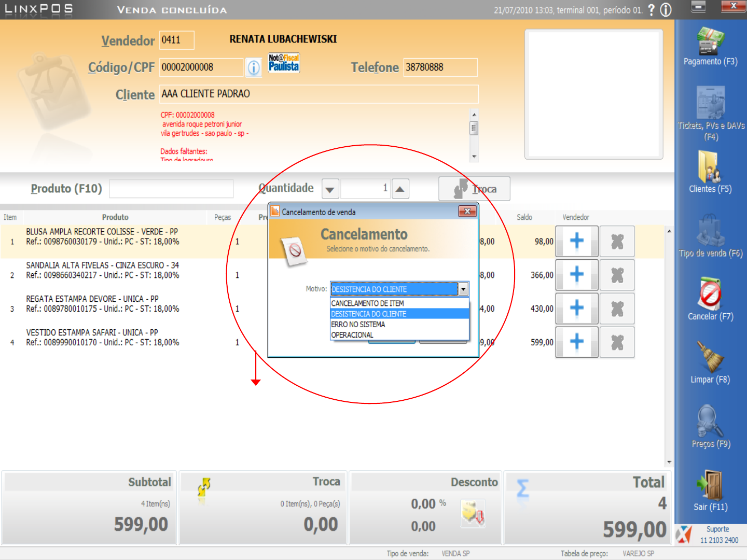Select CANCELAMENTO DE ITEM option
Screen dimensions: 747x560
(399, 303)
